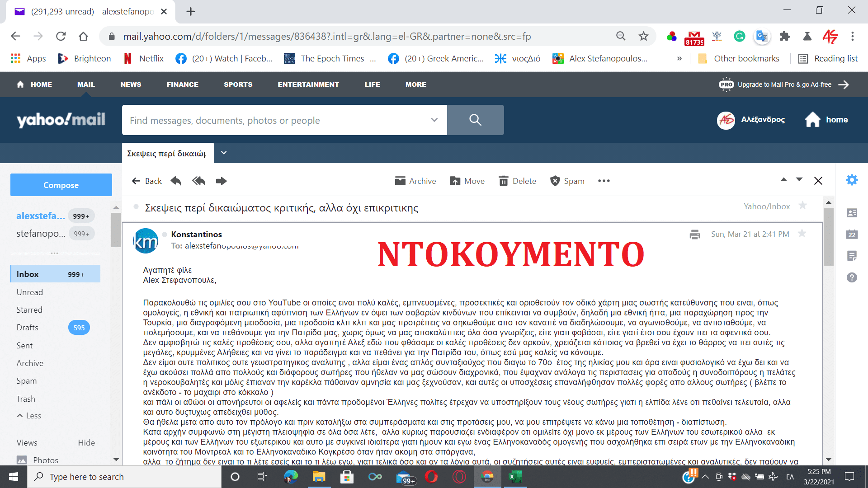Mark the message as Spam
Viewport: 868px width, 488px height.
567,181
